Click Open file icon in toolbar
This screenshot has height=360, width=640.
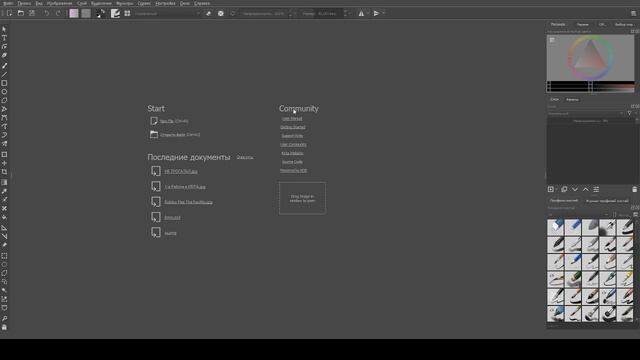click(x=20, y=13)
